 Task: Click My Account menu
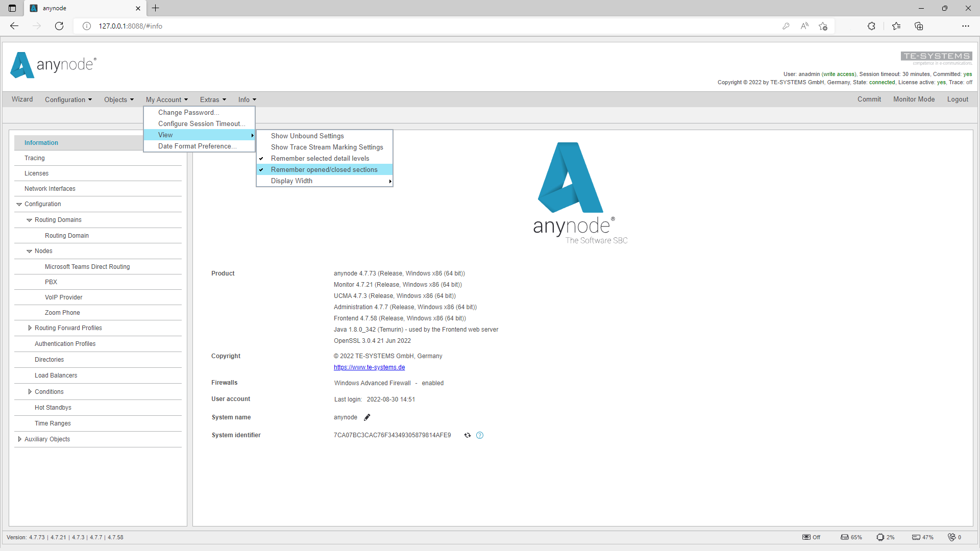coord(167,99)
